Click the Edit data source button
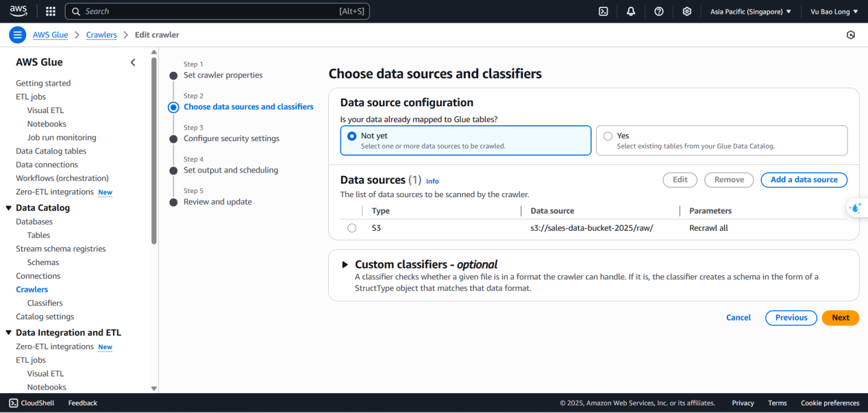This screenshot has width=868, height=413. [680, 179]
